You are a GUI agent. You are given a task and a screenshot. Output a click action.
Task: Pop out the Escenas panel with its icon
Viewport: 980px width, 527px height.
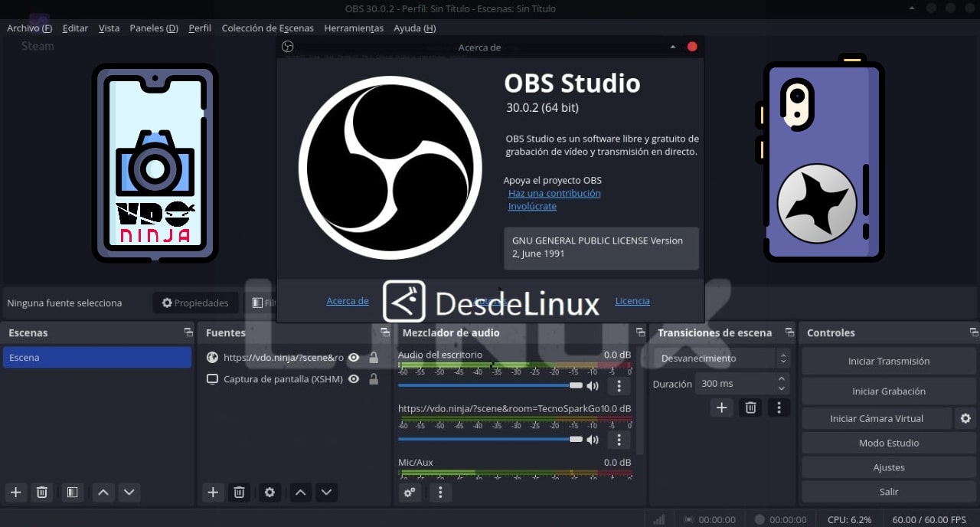click(x=188, y=332)
